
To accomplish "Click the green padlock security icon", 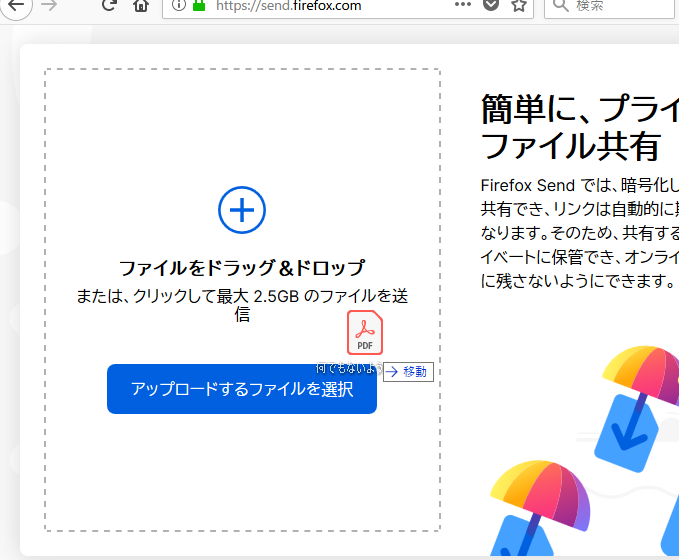I will click(x=199, y=5).
